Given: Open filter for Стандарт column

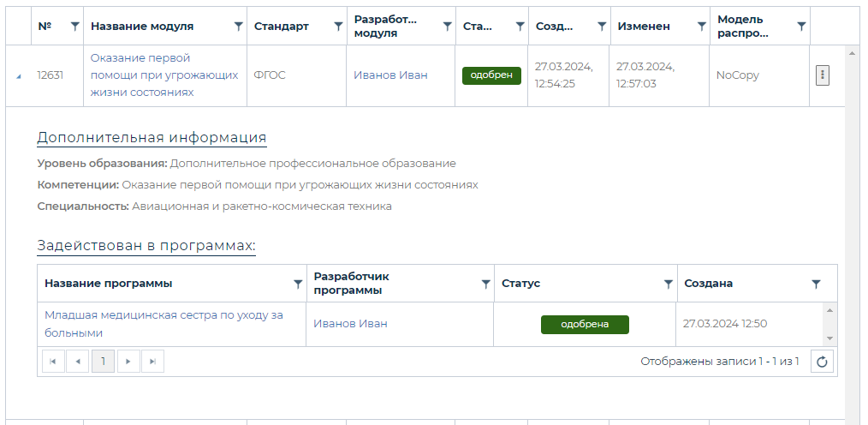Looking at the screenshot, I should 338,27.
